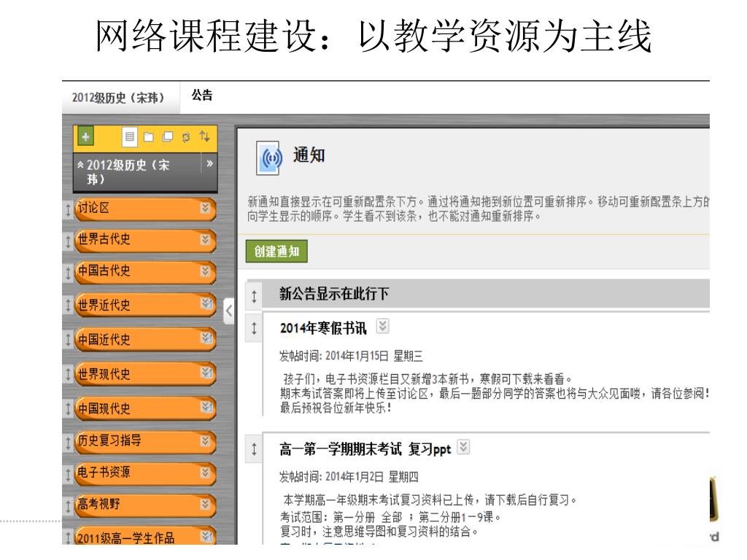Open the options chevron on 世界近代史
The width and height of the screenshot is (747, 560).
(x=206, y=303)
